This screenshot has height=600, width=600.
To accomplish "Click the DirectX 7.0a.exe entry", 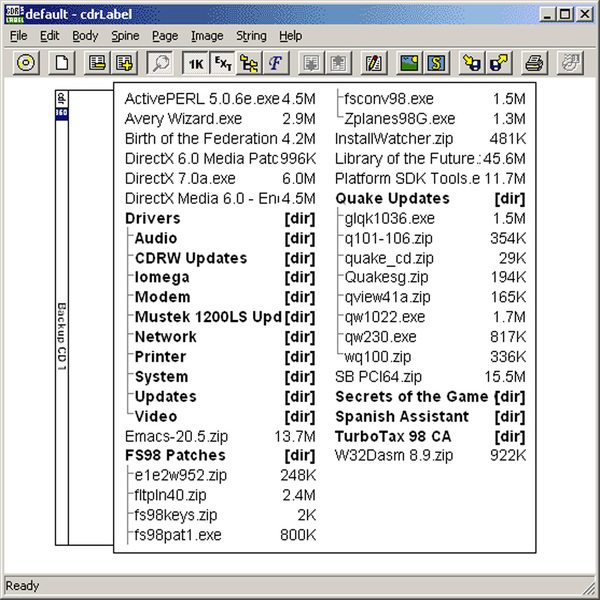I will coord(220,179).
